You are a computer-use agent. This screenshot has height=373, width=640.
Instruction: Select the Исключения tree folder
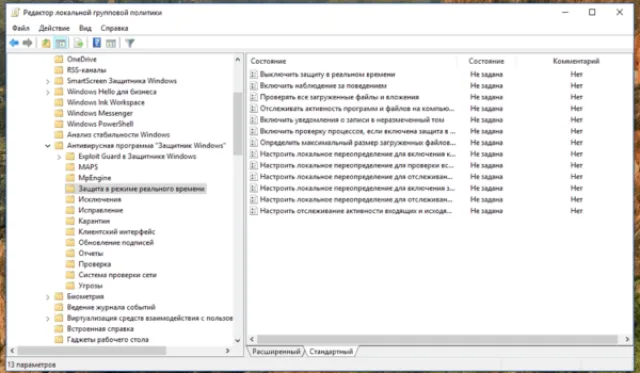(100, 199)
